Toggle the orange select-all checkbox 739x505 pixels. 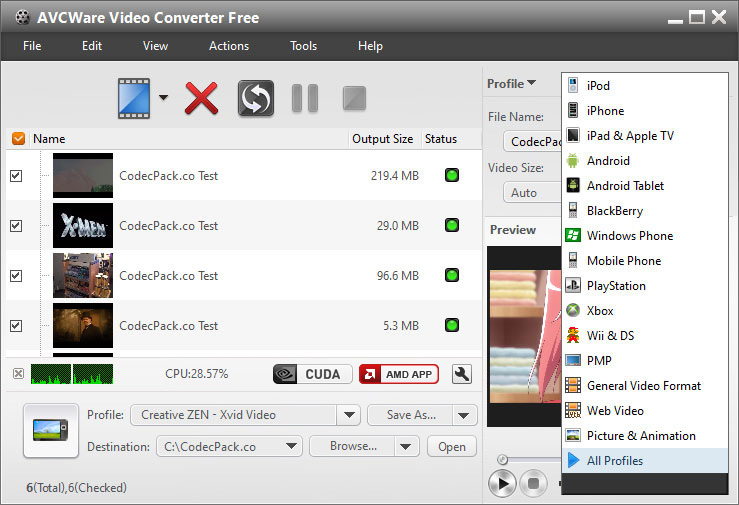coord(18,138)
